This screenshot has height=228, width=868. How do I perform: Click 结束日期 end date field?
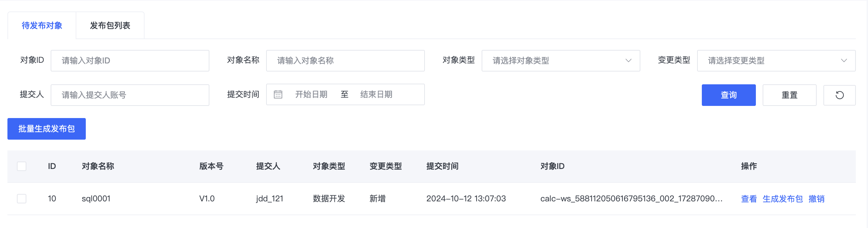tap(376, 94)
